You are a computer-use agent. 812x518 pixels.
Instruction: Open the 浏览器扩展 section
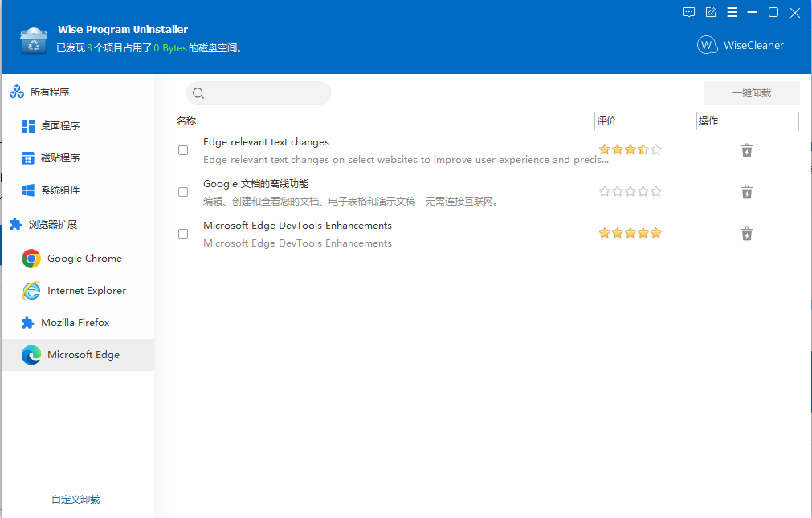78,224
